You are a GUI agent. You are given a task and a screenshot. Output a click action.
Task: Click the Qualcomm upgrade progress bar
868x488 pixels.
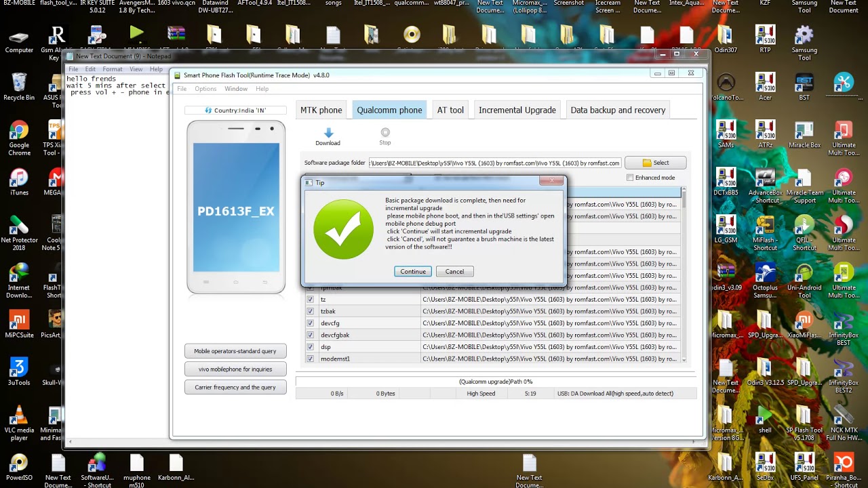click(x=496, y=382)
